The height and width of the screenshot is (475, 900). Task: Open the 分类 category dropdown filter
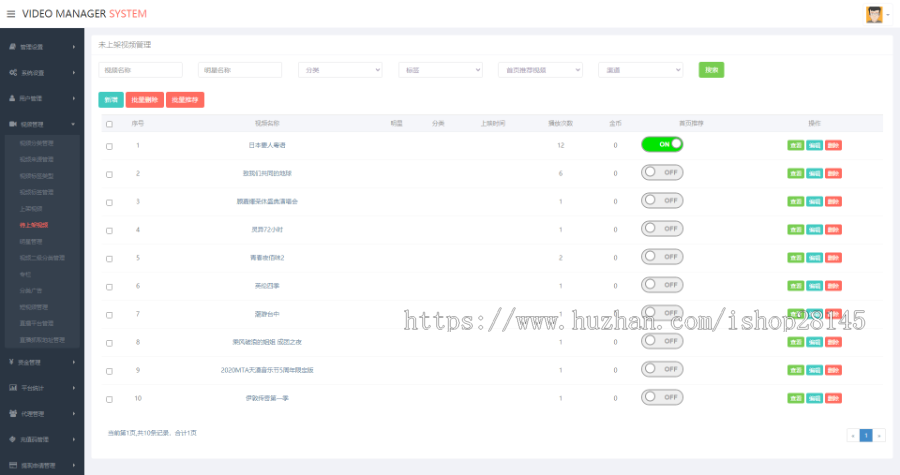click(340, 70)
